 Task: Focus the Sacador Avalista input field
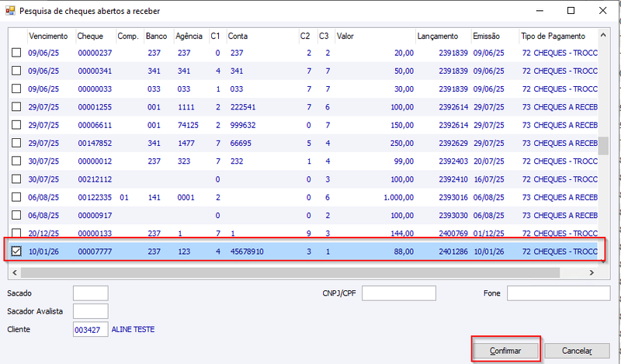click(90, 311)
